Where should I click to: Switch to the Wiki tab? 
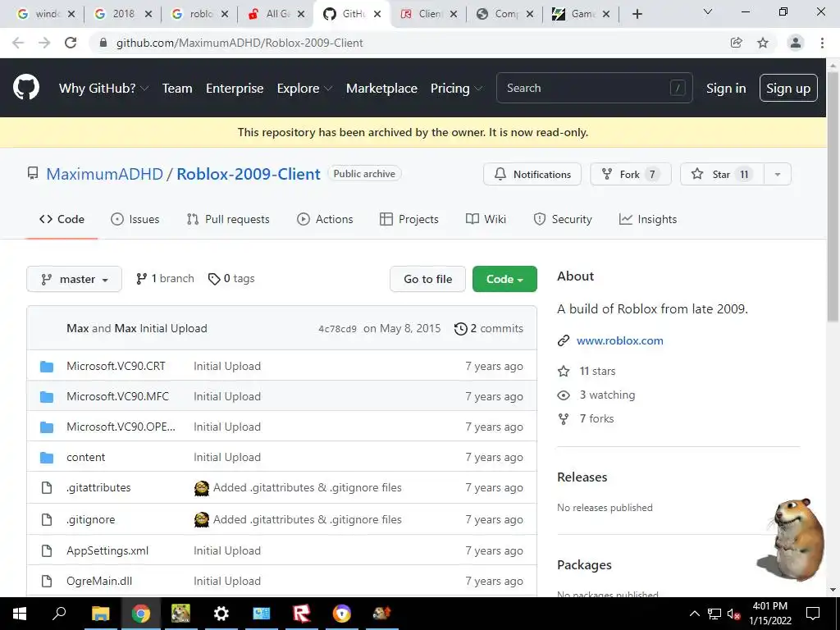486,219
